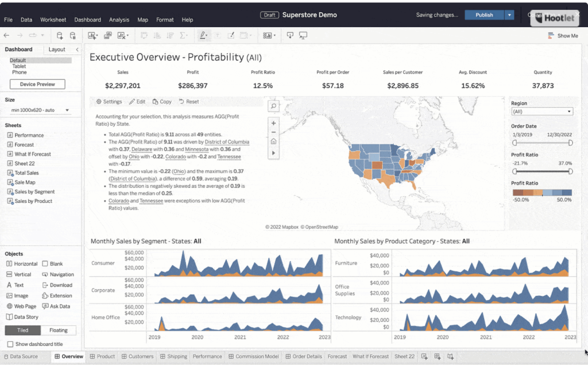
Task: Reset the map view with home icon
Action: 273,142
